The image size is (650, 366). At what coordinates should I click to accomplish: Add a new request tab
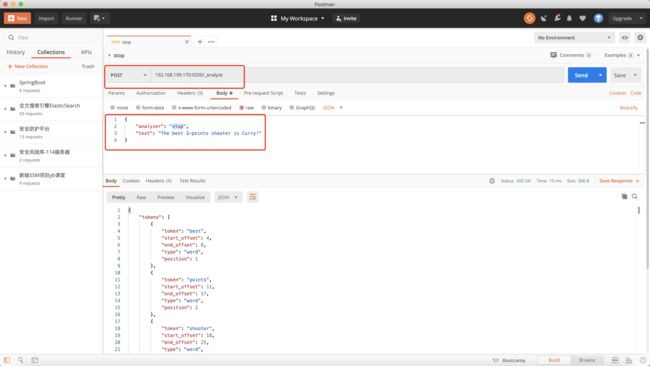tap(200, 42)
